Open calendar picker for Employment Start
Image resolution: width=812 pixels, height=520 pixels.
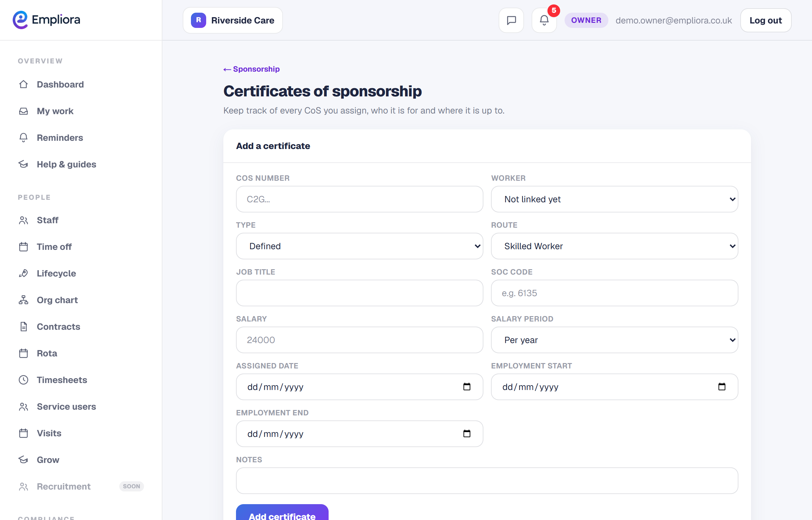coord(722,387)
